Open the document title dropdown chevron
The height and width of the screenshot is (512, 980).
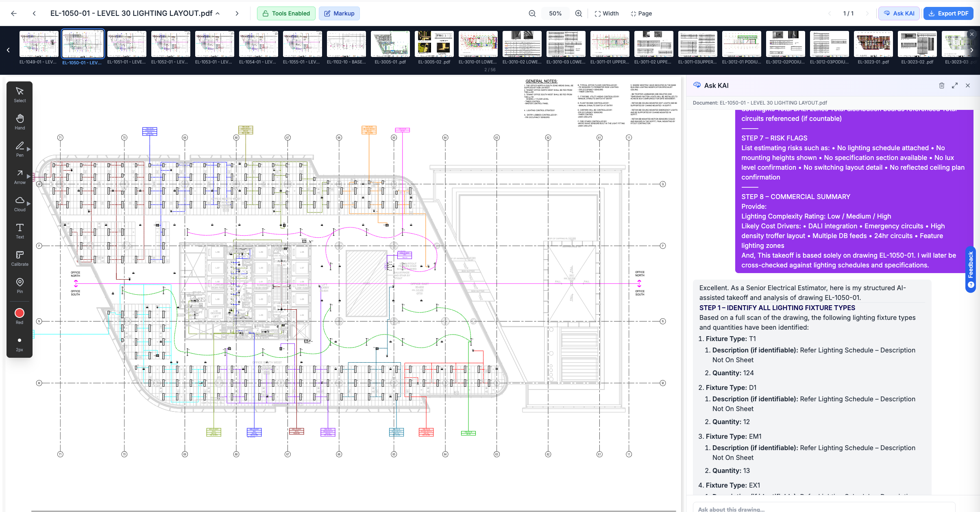point(218,13)
